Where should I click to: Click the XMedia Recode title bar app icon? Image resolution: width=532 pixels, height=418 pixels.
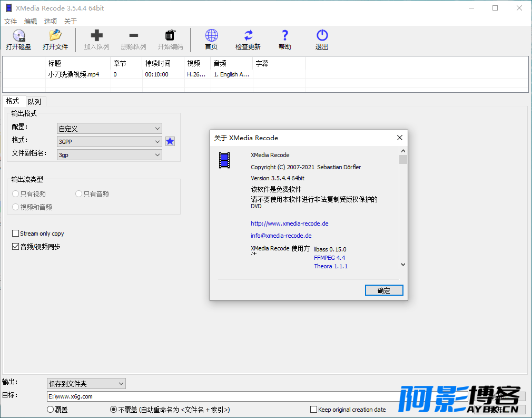click(8, 8)
